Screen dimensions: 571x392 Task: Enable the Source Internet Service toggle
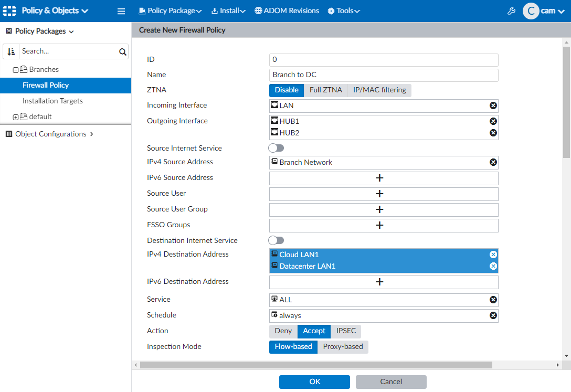point(276,149)
